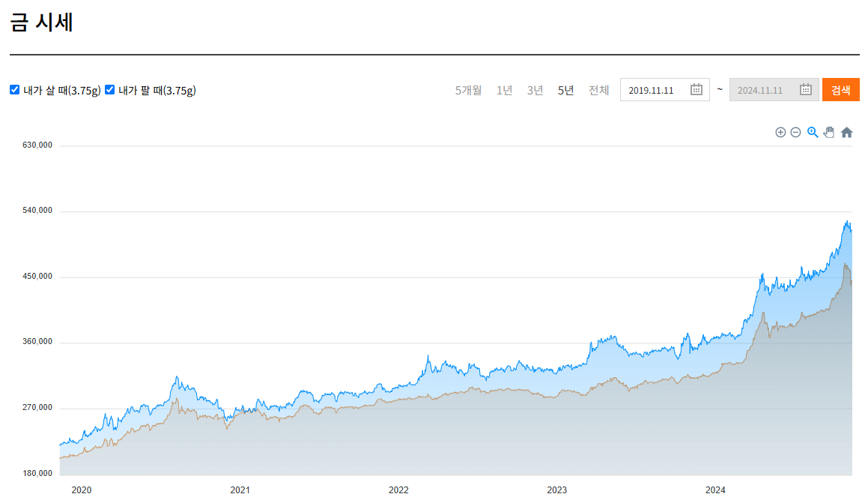The image size is (868, 503).
Task: Select the 5개월 period tab
Action: [468, 90]
